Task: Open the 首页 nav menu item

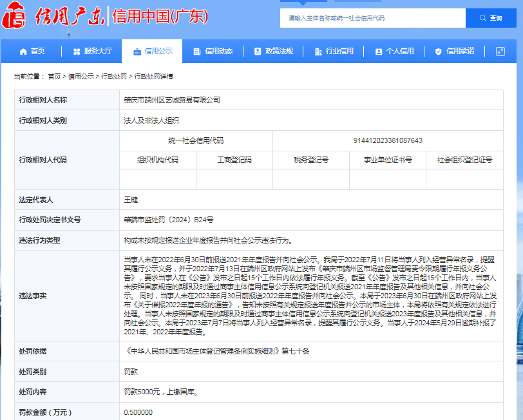Action: [32, 51]
